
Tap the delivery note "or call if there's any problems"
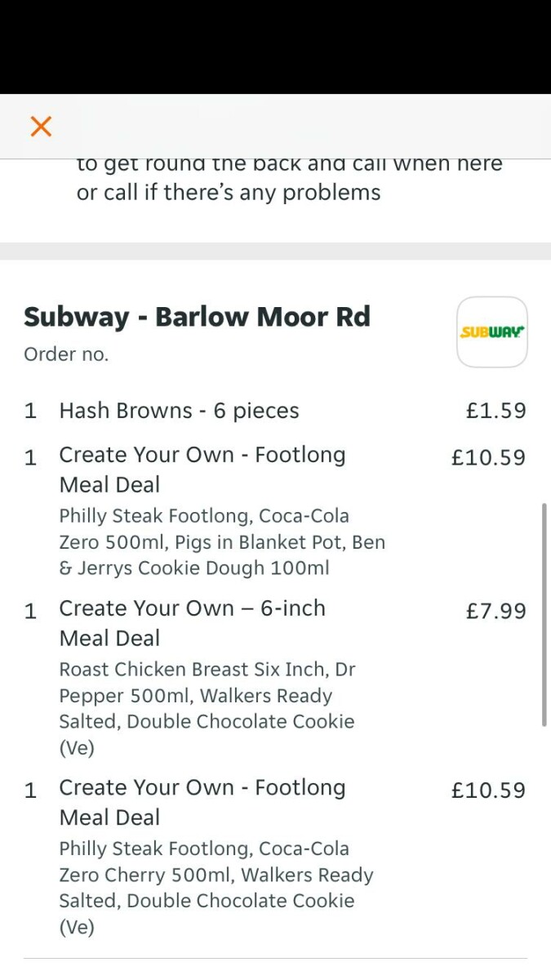pos(229,193)
